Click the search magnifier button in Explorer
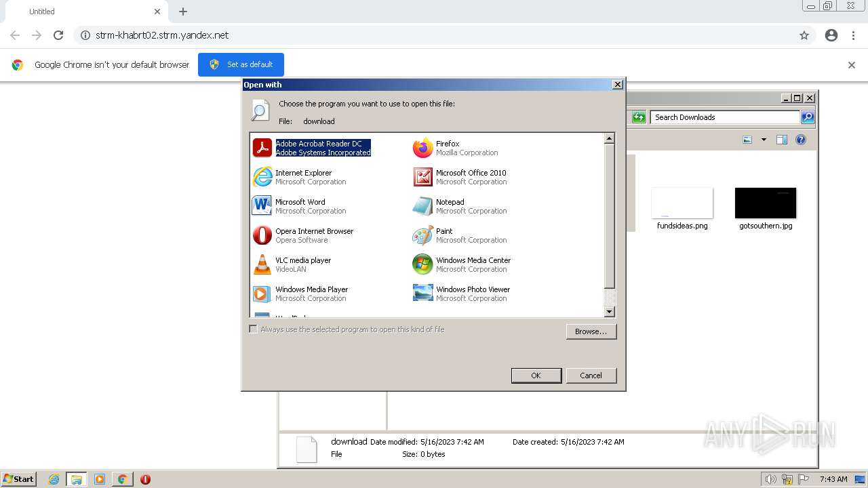Screen dimensions: 868x488 [808, 117]
